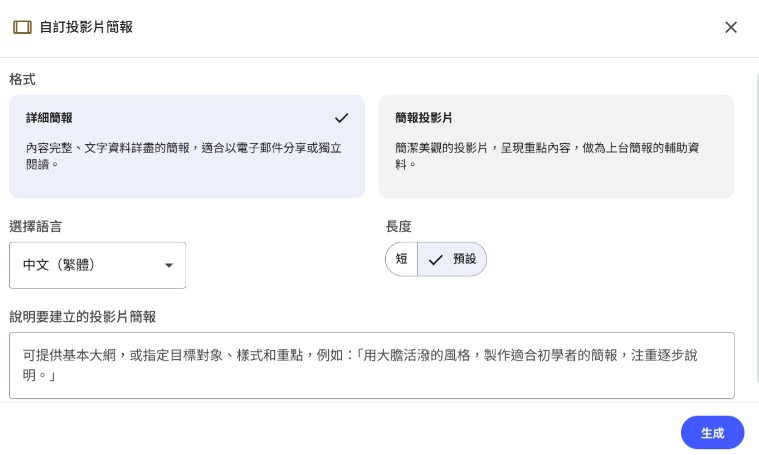Choose the 短 length option
Screen dimensions: 759x455
coord(401,259)
